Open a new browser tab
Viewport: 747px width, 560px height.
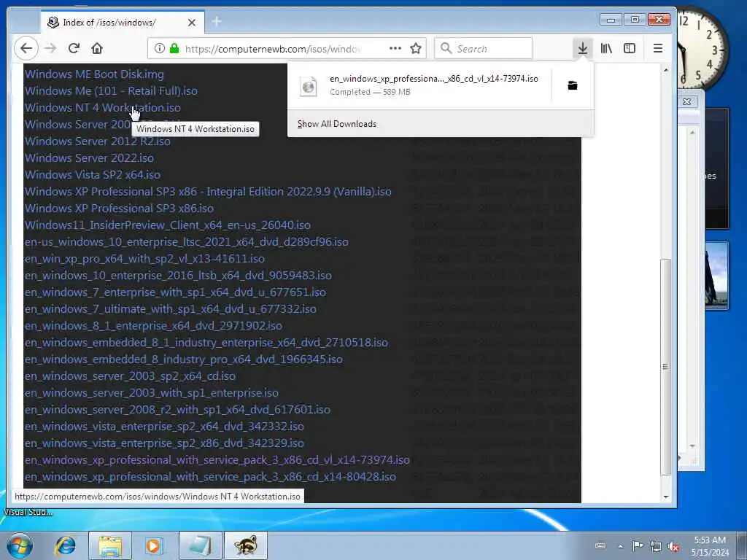216,21
